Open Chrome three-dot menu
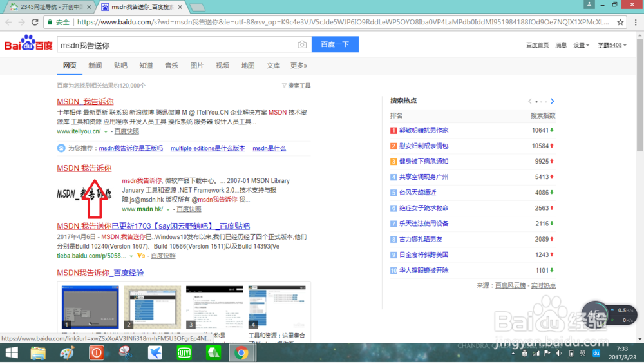Viewport: 644px width, 364px height. (x=636, y=22)
